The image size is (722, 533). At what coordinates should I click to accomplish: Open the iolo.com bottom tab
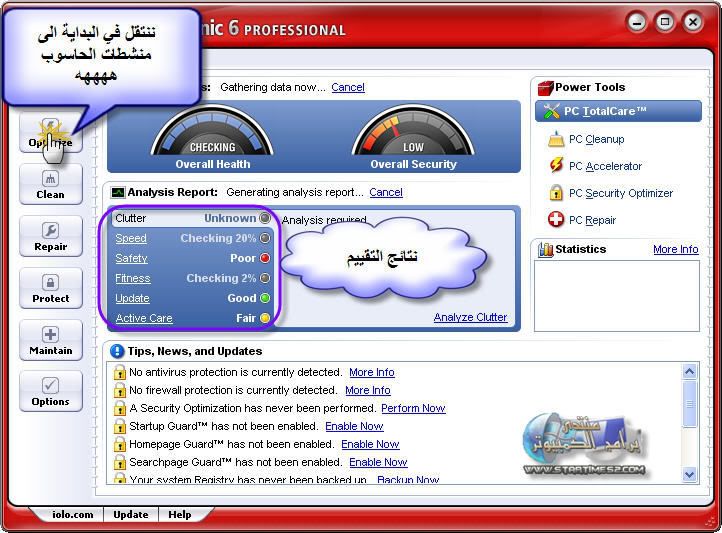73,515
